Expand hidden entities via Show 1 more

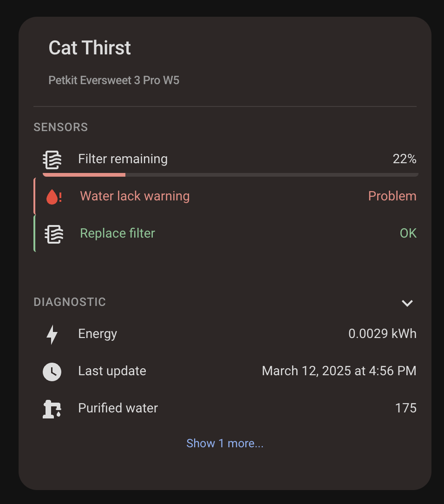[x=225, y=444]
